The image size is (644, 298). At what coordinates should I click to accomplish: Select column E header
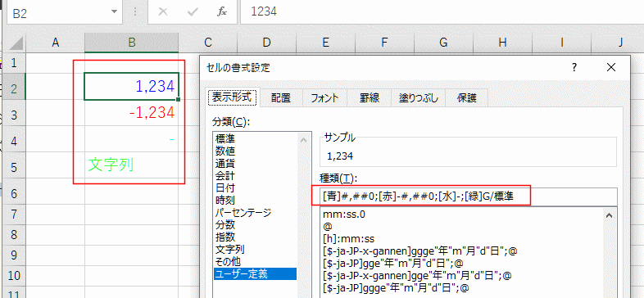coord(326,43)
